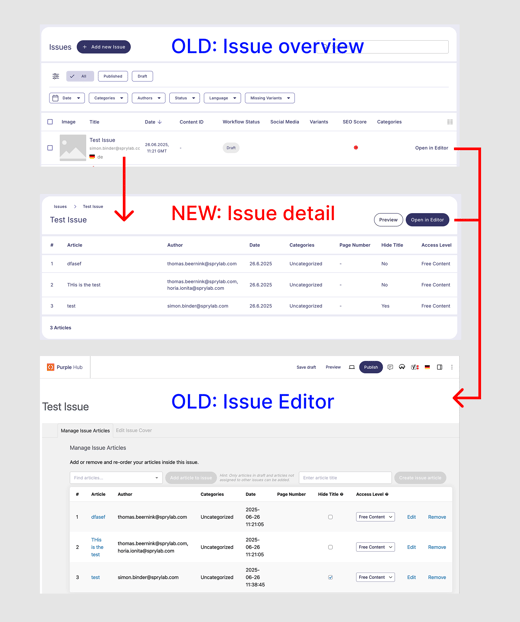Click the Add article to issue button

(191, 478)
